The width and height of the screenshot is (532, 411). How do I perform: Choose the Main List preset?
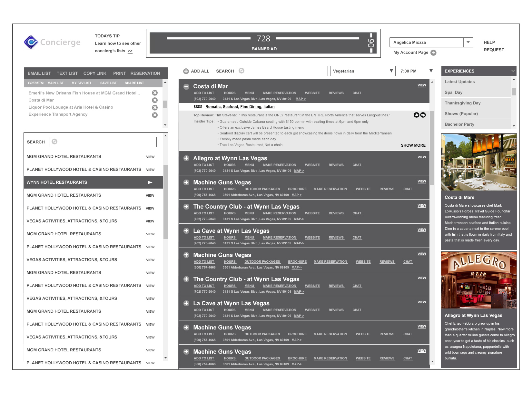click(55, 83)
